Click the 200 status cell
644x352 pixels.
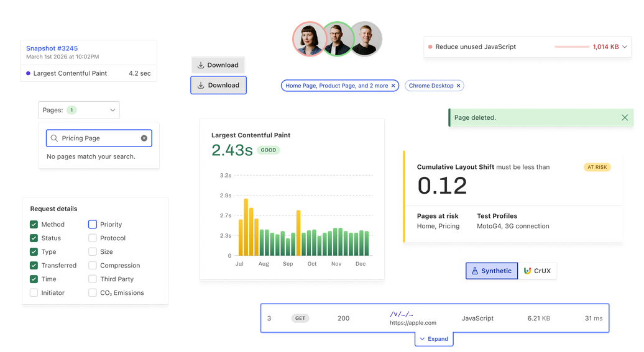(343, 318)
